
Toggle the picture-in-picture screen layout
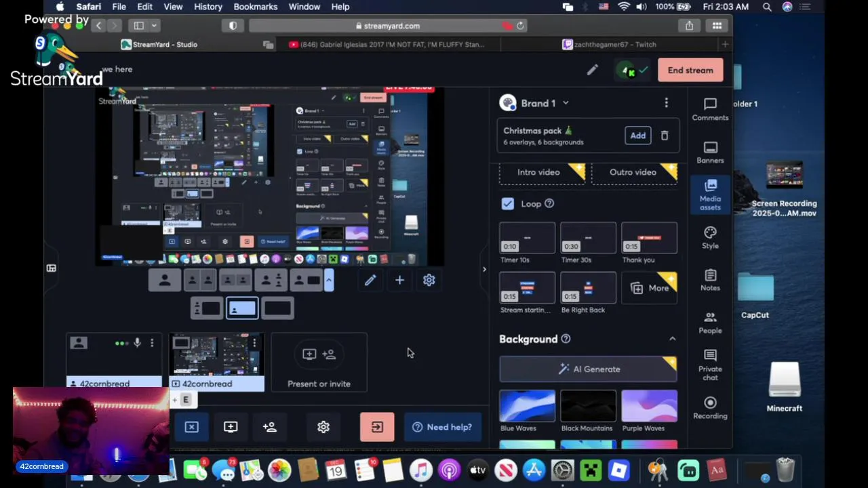coord(242,308)
